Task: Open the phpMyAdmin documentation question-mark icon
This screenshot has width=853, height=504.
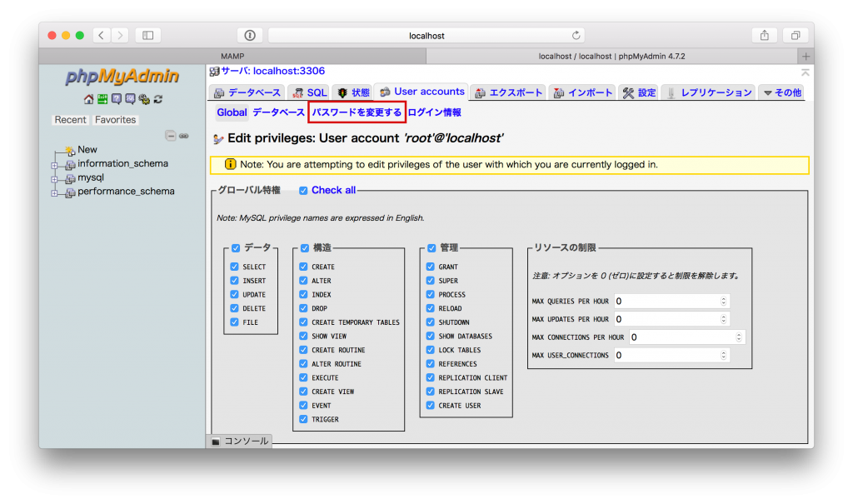Action: pos(117,99)
